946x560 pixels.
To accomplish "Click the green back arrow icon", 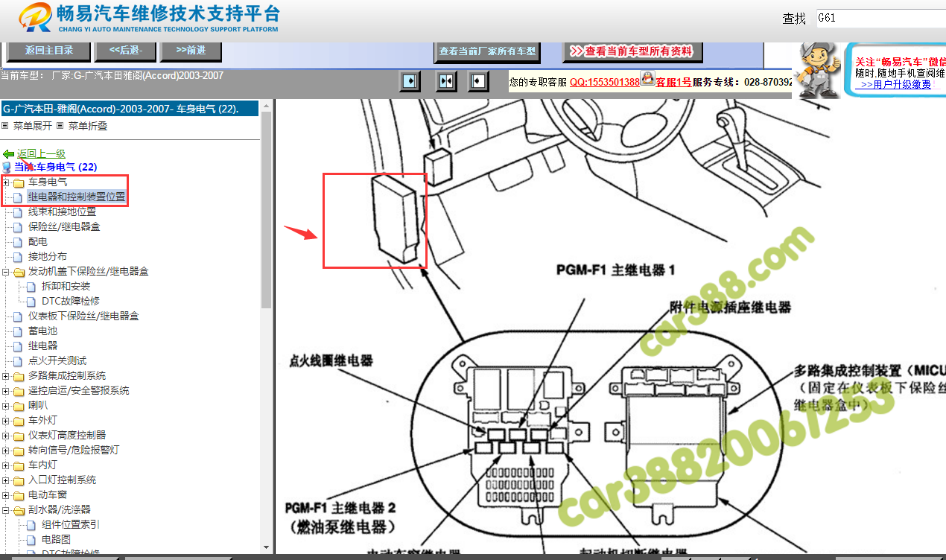I will pos(9,154).
